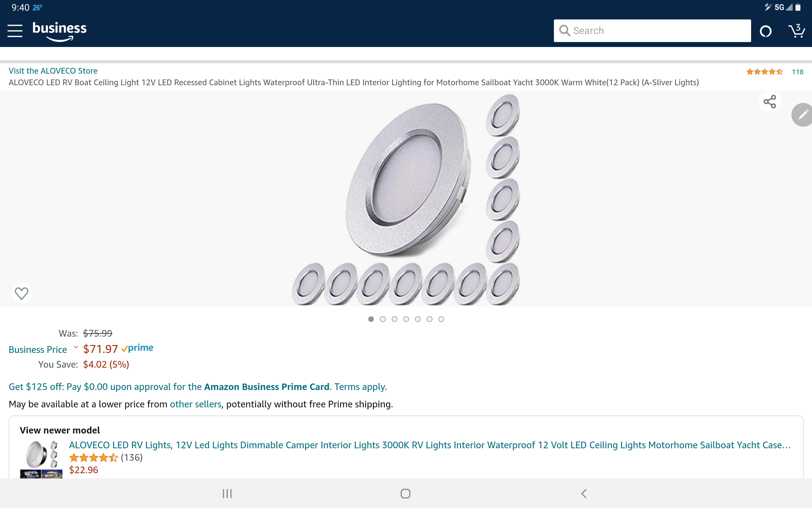
Task: Open the star rating breakdown
Action: 765,72
